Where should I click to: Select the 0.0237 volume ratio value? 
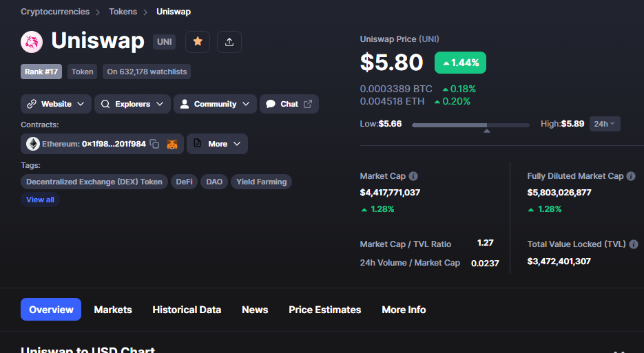[485, 263]
